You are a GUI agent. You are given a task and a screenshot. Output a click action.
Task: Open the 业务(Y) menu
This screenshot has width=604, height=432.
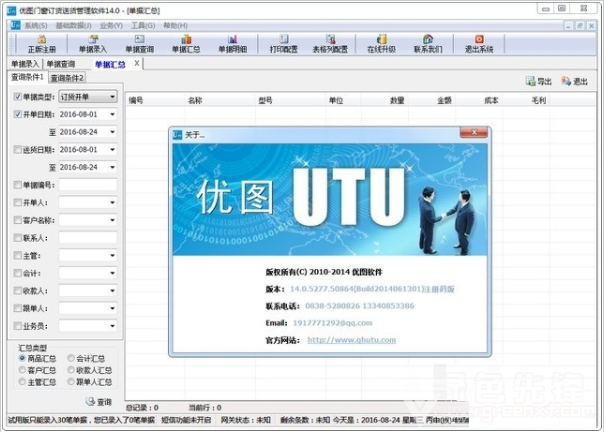(111, 25)
